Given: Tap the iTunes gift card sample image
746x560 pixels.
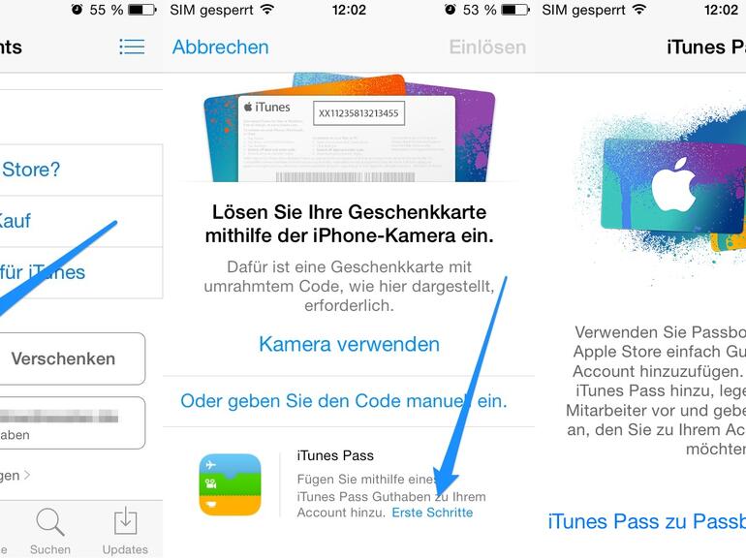Looking at the screenshot, I should point(349,128).
